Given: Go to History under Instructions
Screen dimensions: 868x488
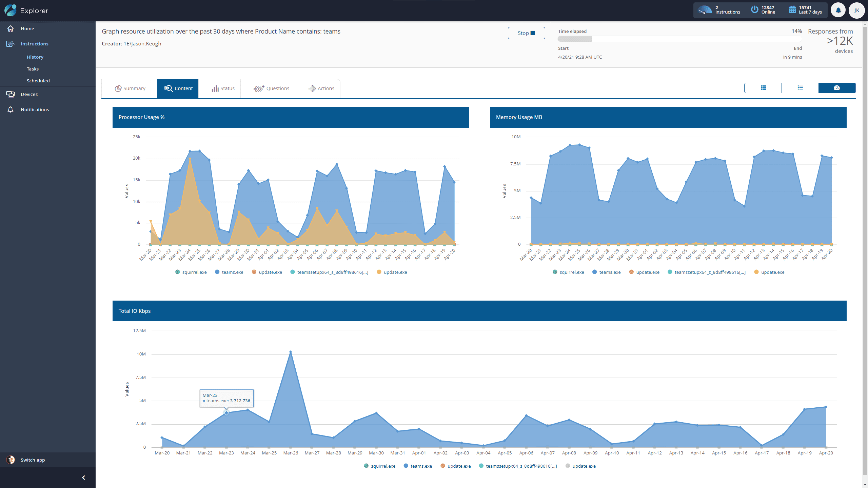Looking at the screenshot, I should [35, 57].
